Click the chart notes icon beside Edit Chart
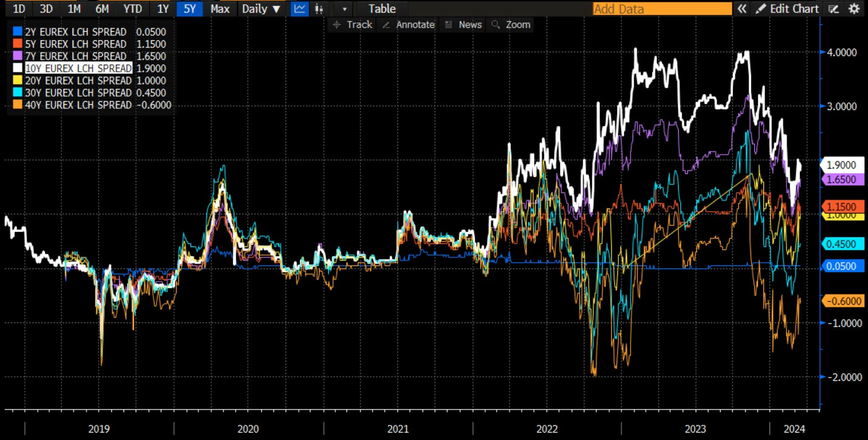Screen dimensions: 868x440 pyautogui.click(x=834, y=9)
